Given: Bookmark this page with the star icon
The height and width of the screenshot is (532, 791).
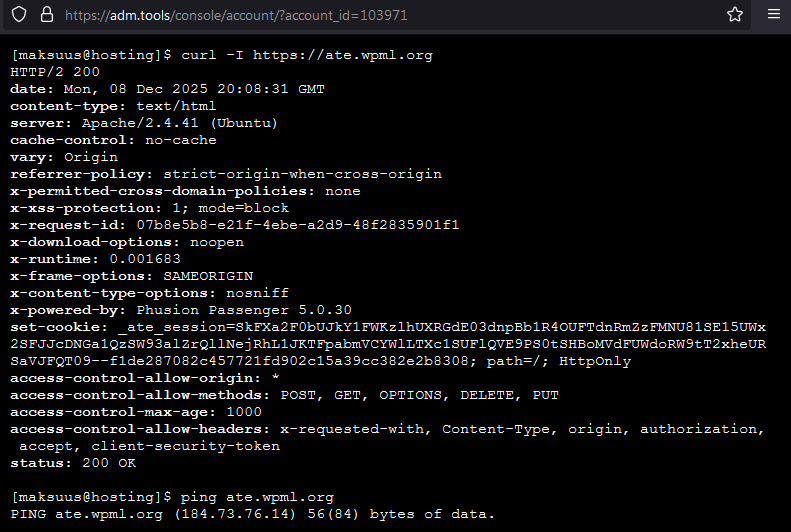Looking at the screenshot, I should tap(735, 15).
